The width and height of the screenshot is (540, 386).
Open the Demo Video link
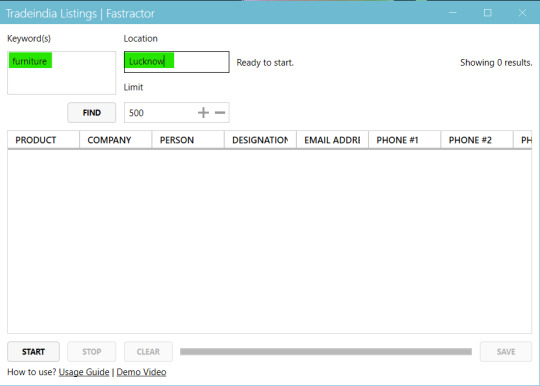141,372
